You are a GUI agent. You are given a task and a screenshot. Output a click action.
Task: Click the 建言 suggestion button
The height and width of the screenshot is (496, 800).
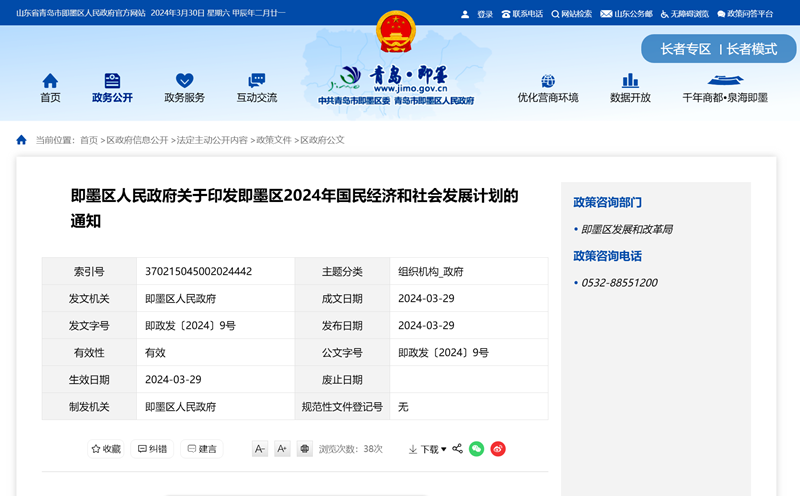pyautogui.click(x=201, y=449)
